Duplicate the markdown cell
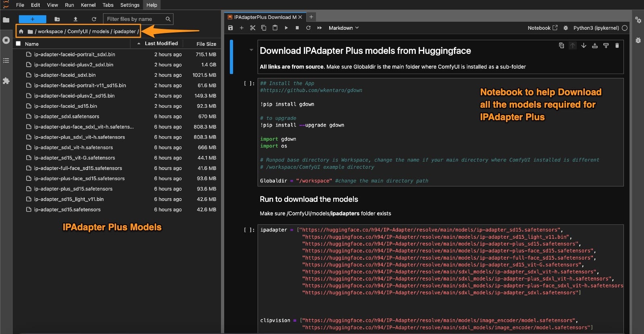Viewport: 644px width, 334px height. point(561,45)
